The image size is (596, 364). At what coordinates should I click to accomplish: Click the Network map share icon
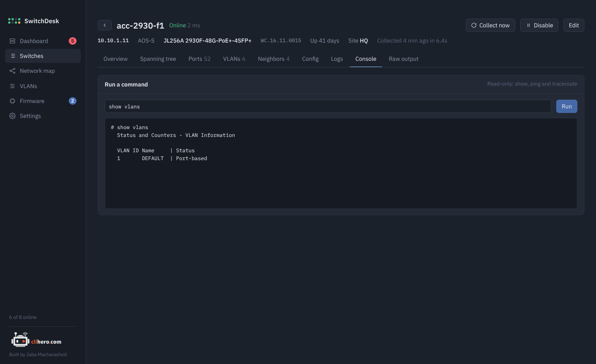[12, 71]
